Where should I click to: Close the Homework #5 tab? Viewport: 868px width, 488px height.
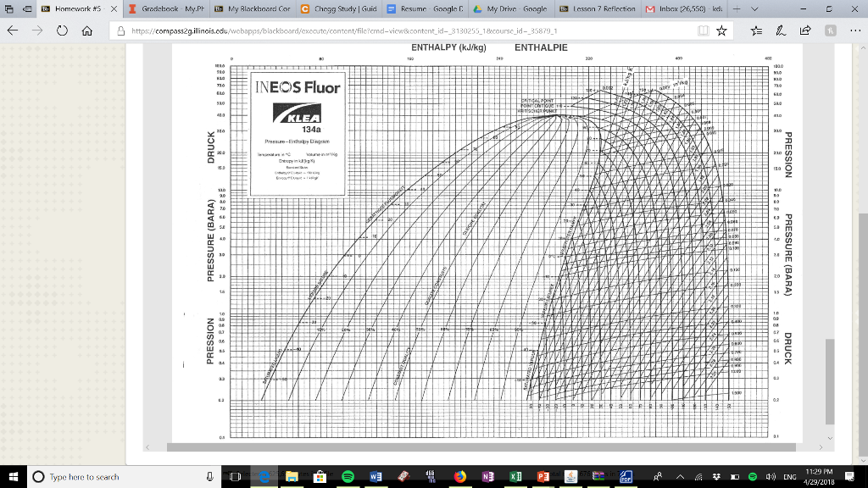click(115, 9)
